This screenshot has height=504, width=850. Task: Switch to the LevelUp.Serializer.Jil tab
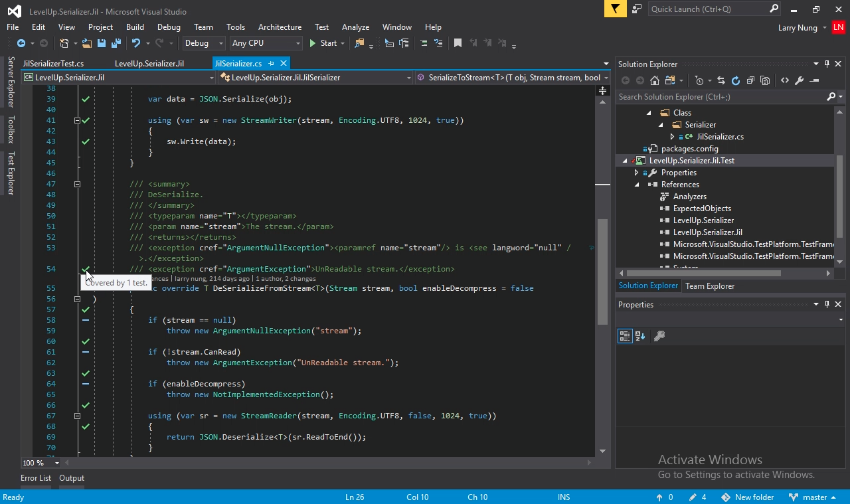pos(149,64)
